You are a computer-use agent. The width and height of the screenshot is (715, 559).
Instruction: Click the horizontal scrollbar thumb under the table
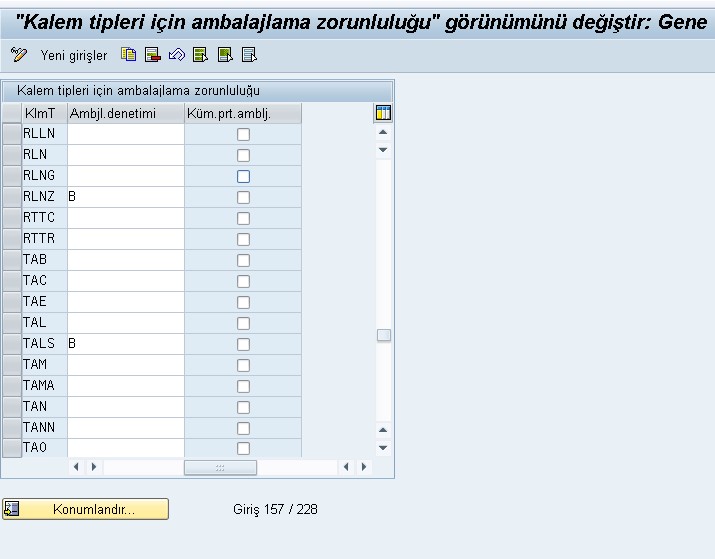point(220,467)
